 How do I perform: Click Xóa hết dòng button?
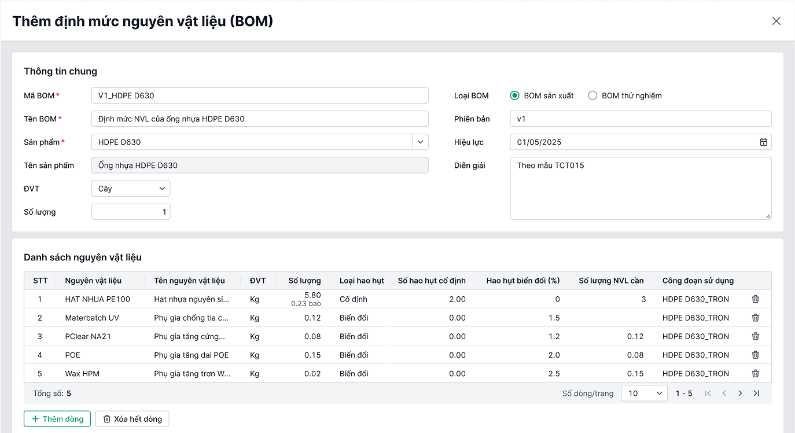coord(132,419)
